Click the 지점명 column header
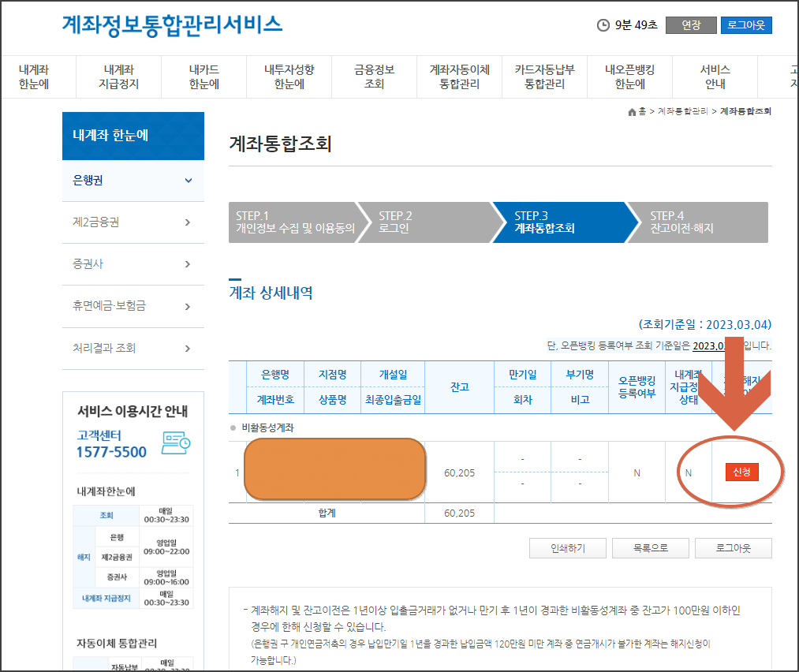 click(x=332, y=375)
